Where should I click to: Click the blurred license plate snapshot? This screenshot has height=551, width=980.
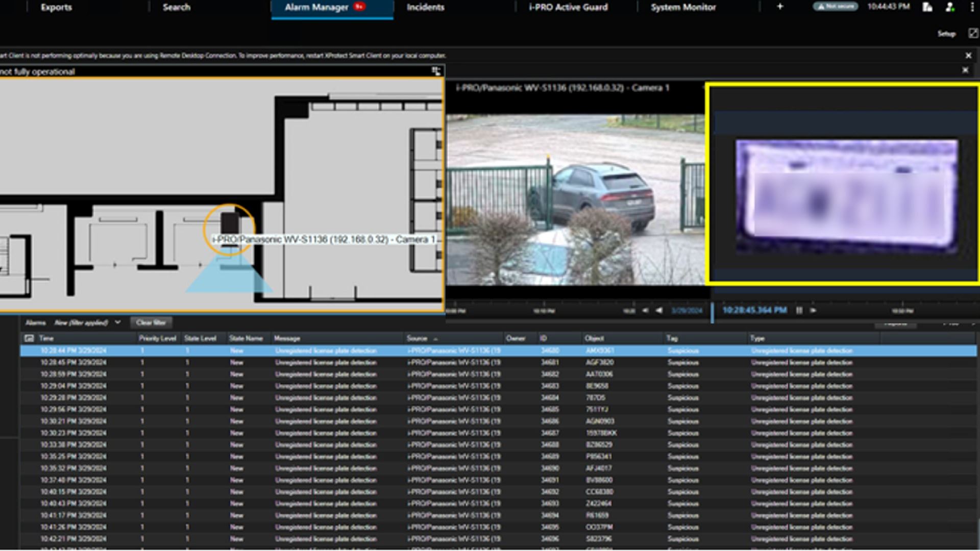tap(846, 196)
